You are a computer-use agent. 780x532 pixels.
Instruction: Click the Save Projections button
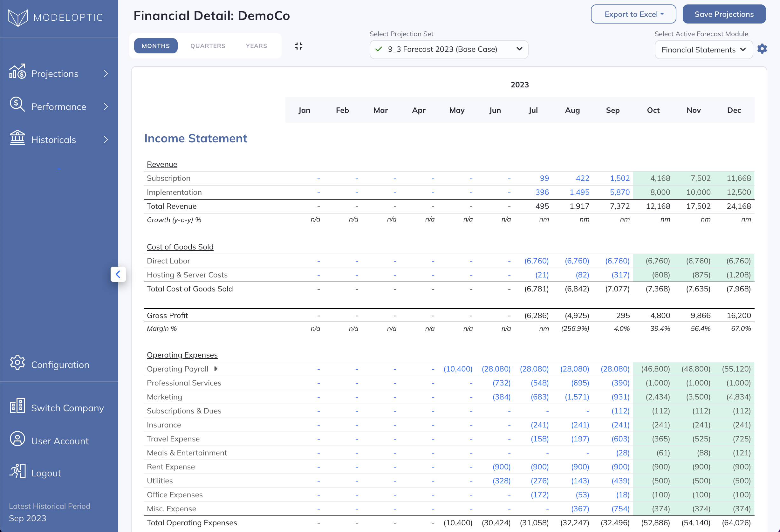point(724,14)
